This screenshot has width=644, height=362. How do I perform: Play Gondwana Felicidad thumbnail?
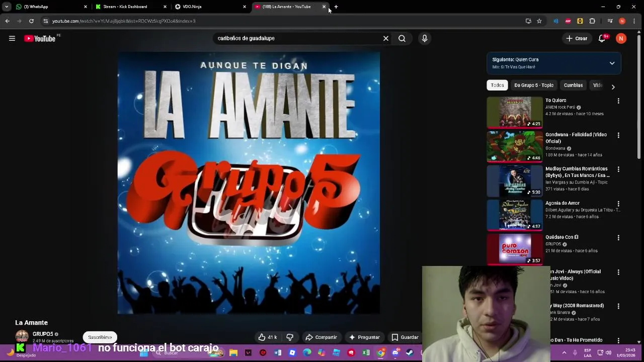click(x=515, y=146)
